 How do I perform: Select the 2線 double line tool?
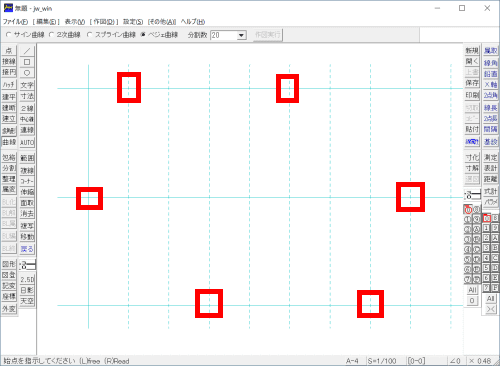point(27,108)
